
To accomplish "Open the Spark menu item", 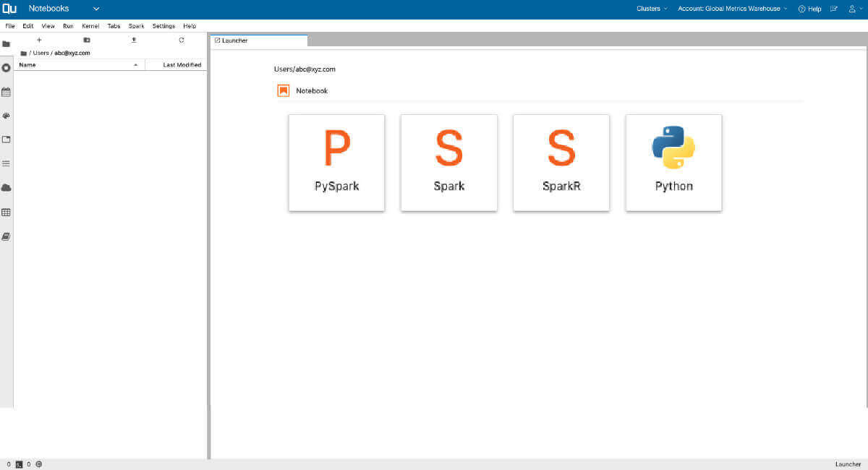I will pyautogui.click(x=136, y=25).
